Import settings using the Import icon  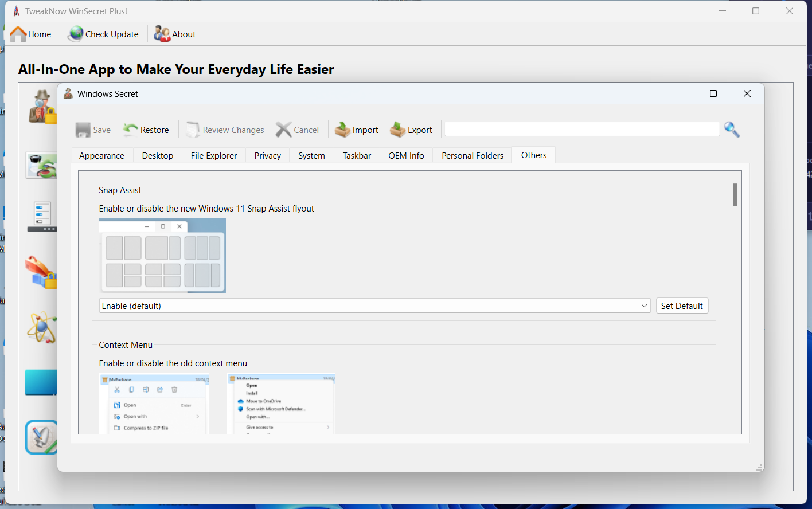click(x=342, y=130)
